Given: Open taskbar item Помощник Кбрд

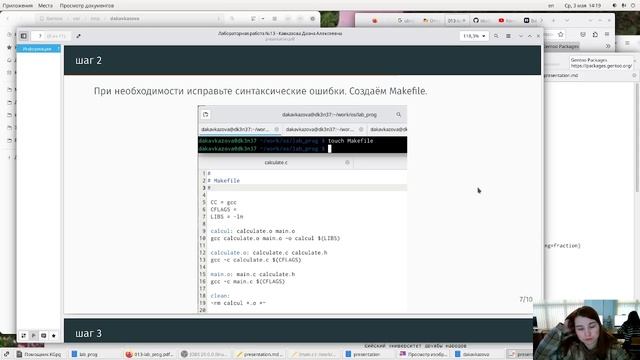Looking at the screenshot, I should tap(39, 354).
